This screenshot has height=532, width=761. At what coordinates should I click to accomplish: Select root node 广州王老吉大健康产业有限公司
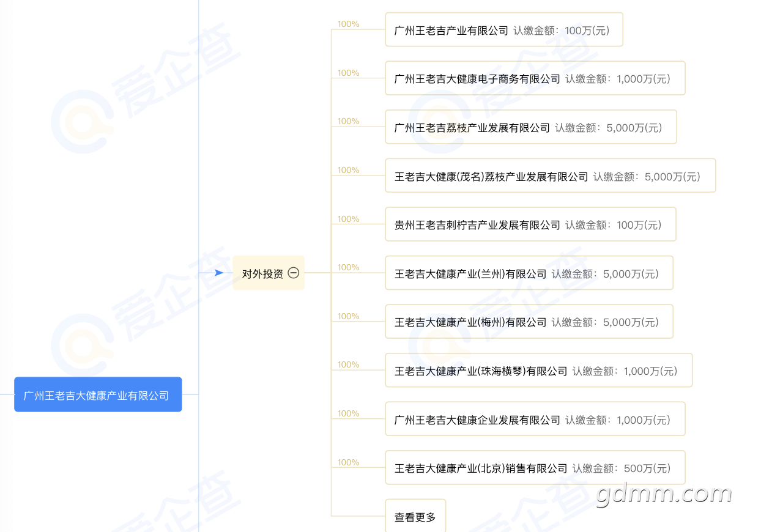tap(98, 395)
